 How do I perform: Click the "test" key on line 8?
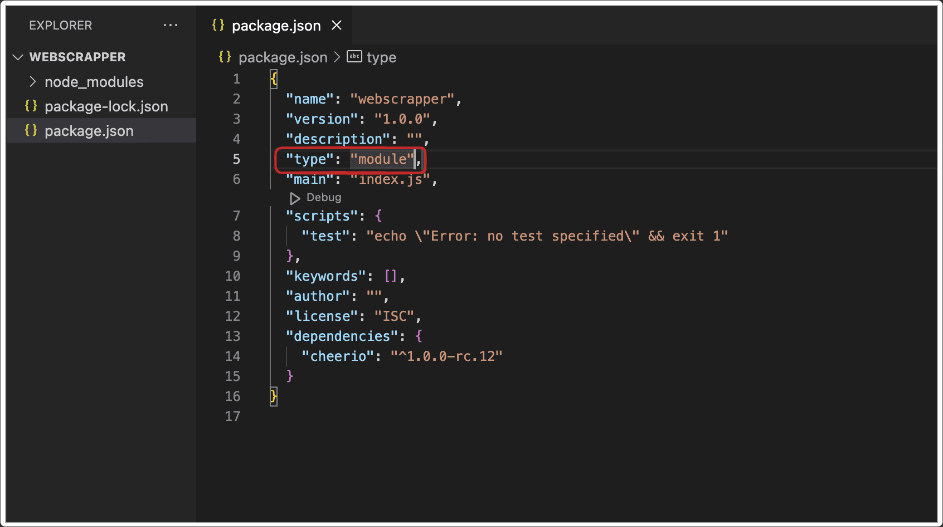(x=325, y=236)
